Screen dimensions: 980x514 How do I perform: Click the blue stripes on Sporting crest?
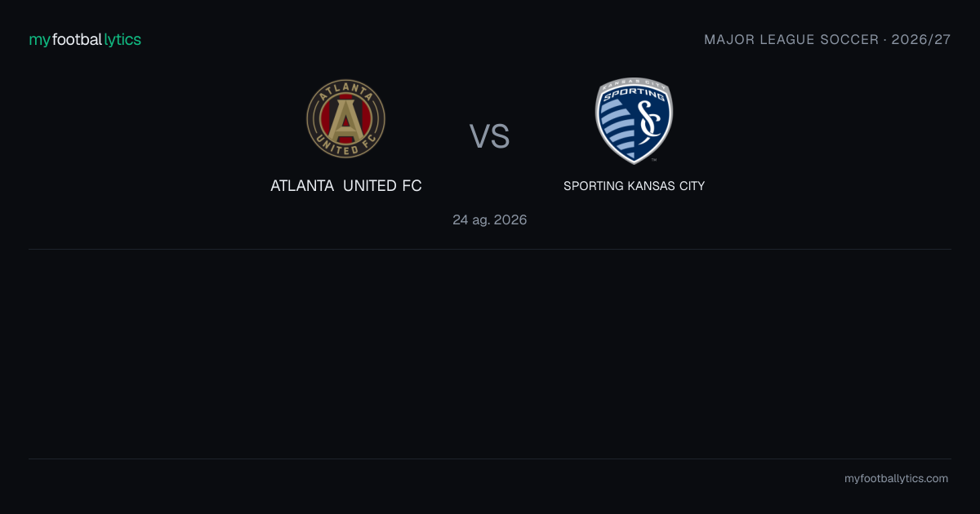pos(617,126)
